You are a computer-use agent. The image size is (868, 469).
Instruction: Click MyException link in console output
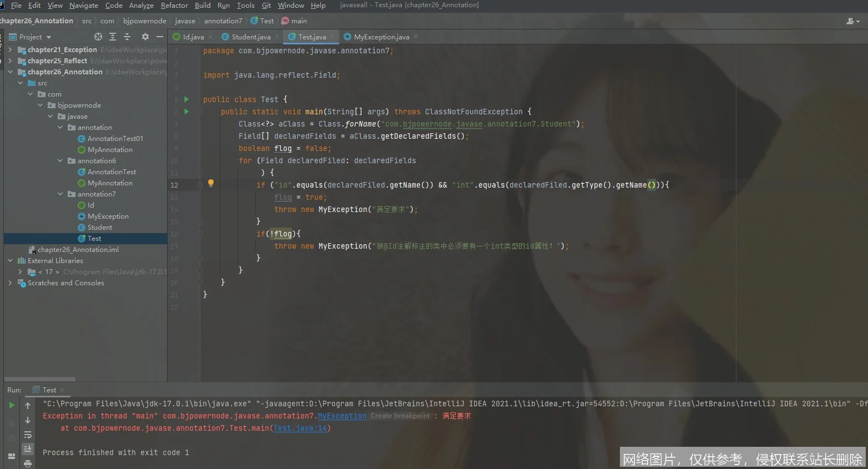[342, 416]
